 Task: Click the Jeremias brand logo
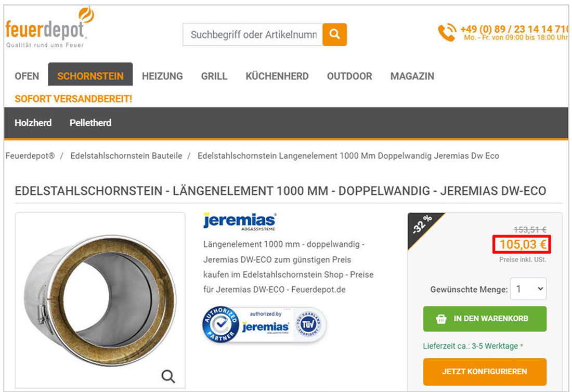coord(240,221)
